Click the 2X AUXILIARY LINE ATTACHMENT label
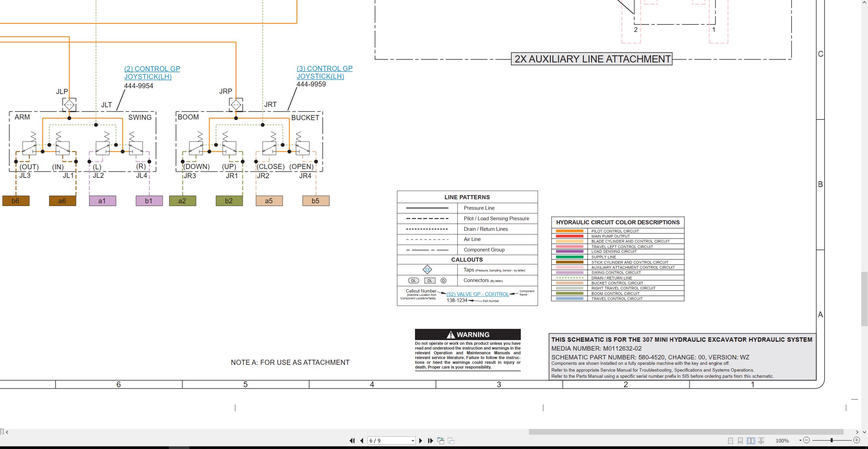Viewport: 868px width, 449px height. coord(592,59)
